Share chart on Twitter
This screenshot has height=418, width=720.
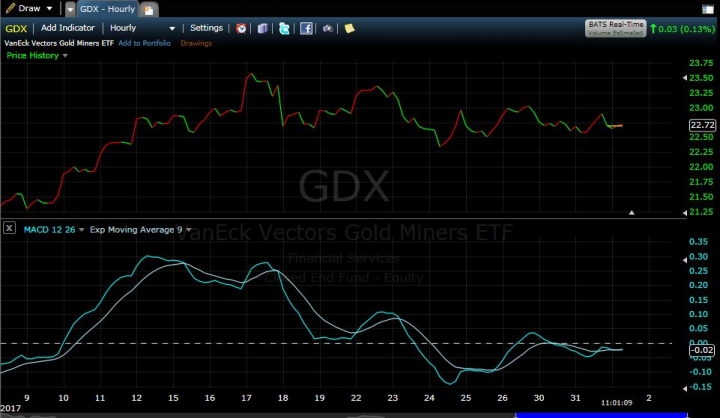(284, 28)
